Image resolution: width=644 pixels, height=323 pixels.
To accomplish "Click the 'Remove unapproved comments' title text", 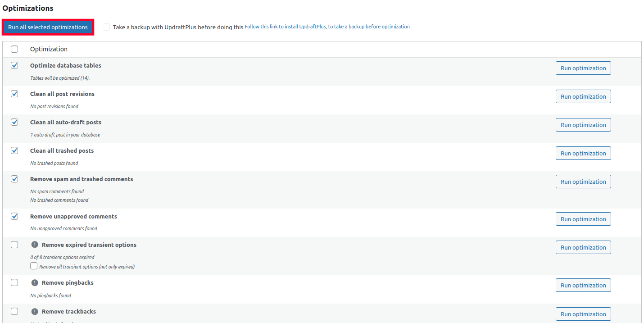I will coord(73,216).
